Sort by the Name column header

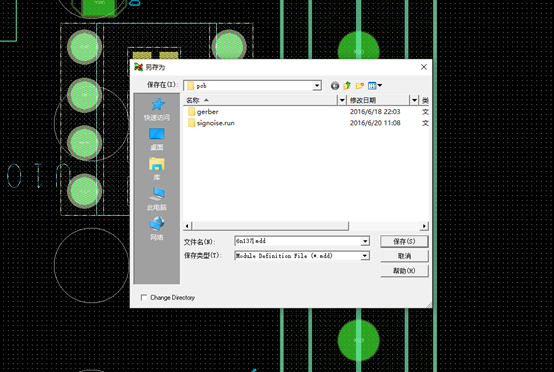(x=261, y=100)
